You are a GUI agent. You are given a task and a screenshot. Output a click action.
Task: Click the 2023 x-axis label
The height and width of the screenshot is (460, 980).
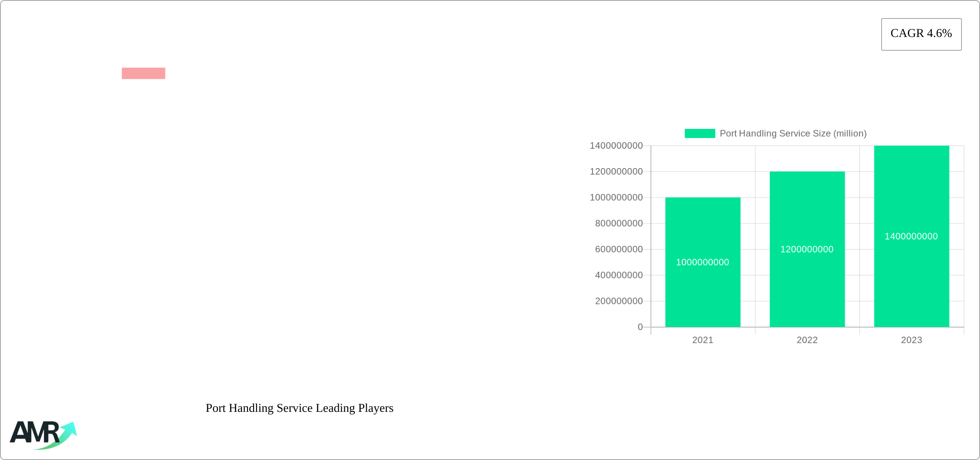(911, 340)
